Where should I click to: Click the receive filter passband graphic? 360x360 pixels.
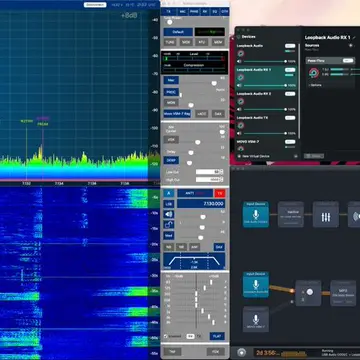tap(194, 261)
